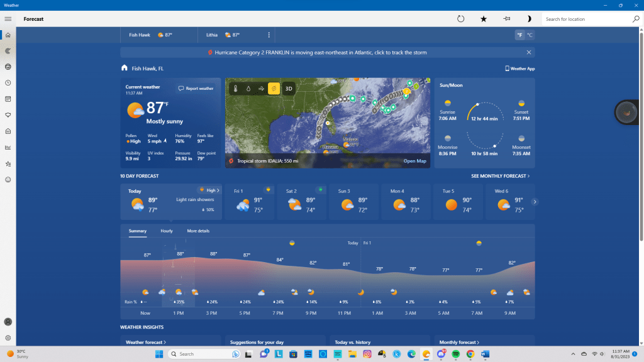The height and width of the screenshot is (362, 644).
Task: Refresh the weather forecast data
Action: coord(460,19)
